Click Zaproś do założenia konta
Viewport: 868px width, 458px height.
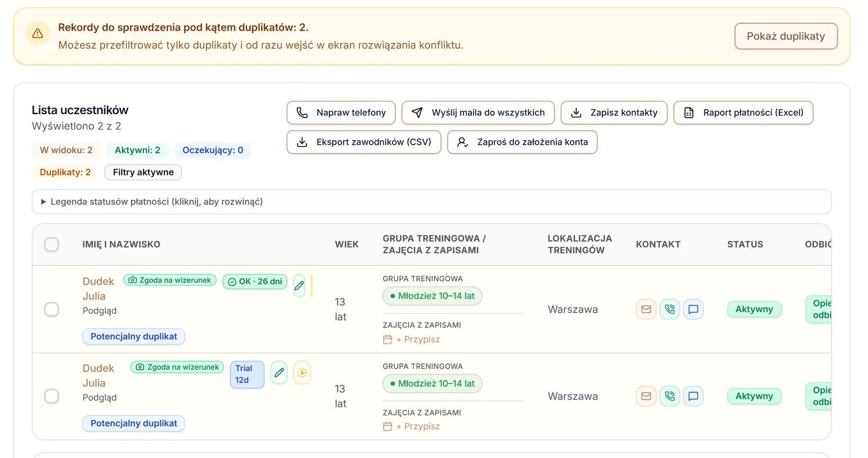click(x=522, y=142)
